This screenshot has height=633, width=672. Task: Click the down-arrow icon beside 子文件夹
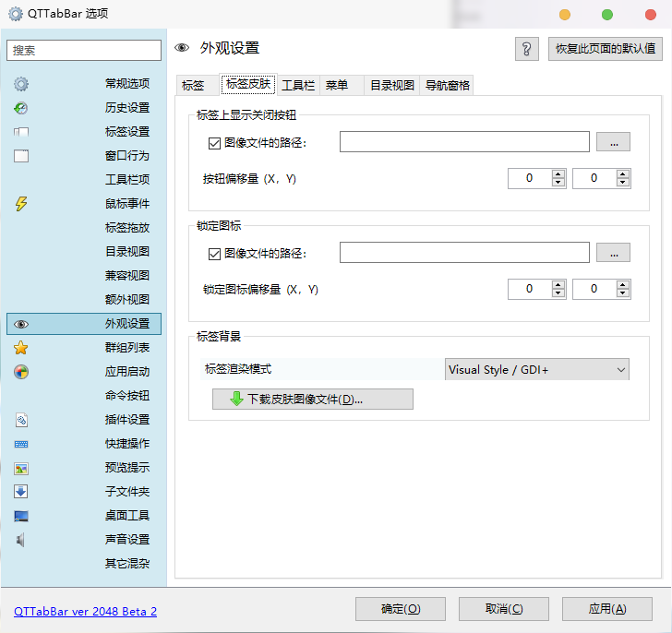coord(21,492)
